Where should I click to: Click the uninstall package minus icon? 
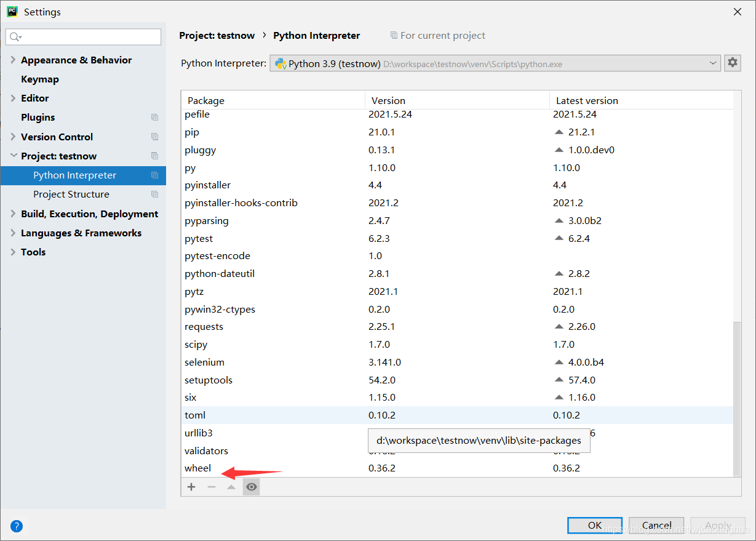click(x=212, y=487)
